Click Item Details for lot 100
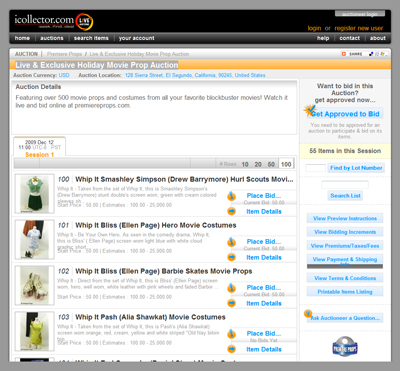400x371 pixels. (x=264, y=211)
